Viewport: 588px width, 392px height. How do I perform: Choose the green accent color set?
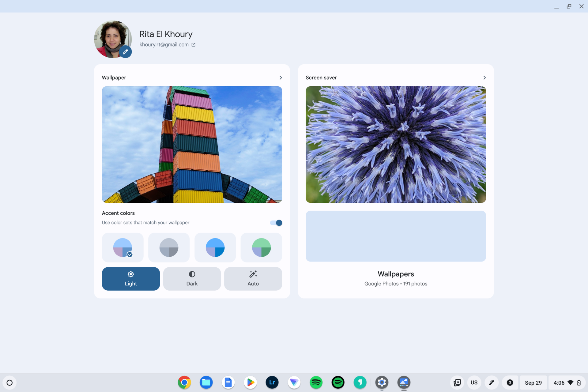click(261, 247)
